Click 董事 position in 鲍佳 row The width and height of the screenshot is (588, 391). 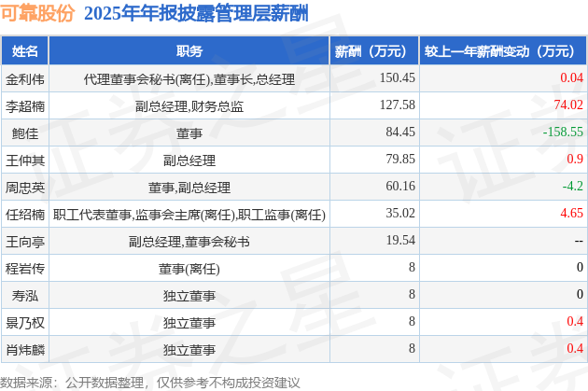click(x=189, y=133)
